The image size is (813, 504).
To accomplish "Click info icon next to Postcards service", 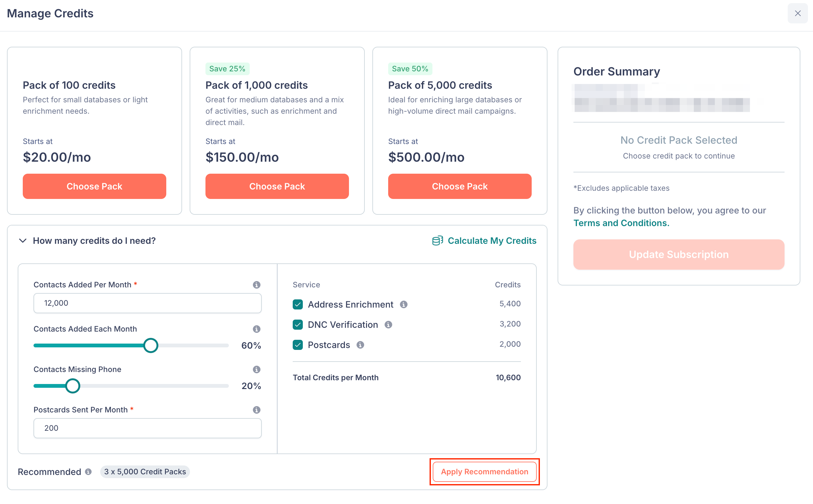I will 360,345.
